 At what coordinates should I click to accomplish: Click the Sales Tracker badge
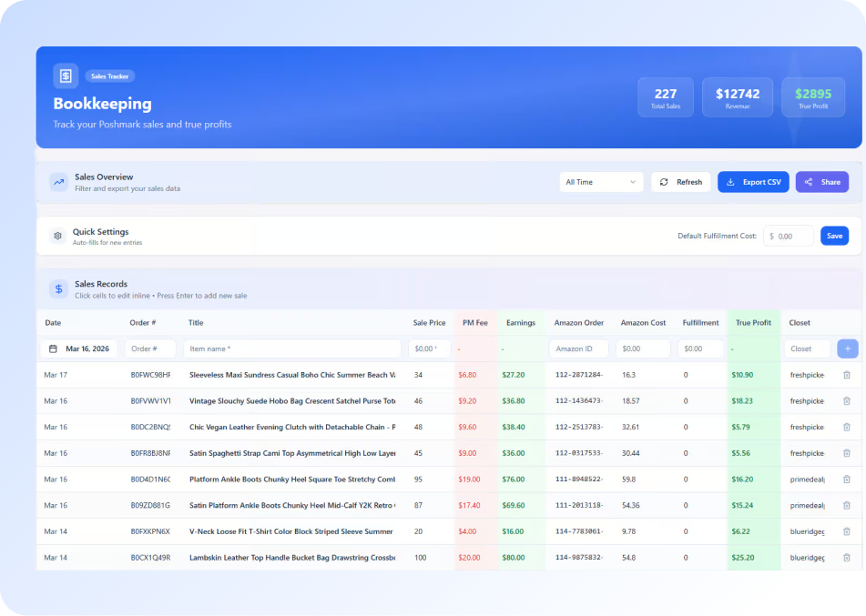pyautogui.click(x=110, y=76)
